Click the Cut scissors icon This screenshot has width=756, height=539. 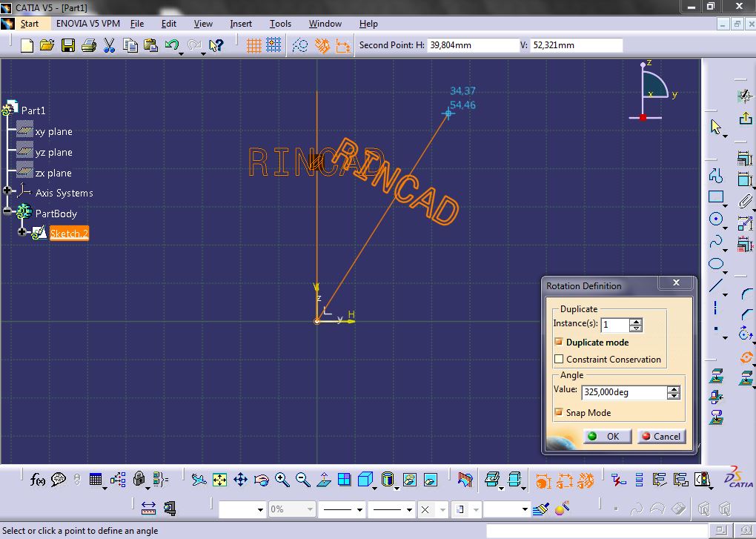pos(110,45)
